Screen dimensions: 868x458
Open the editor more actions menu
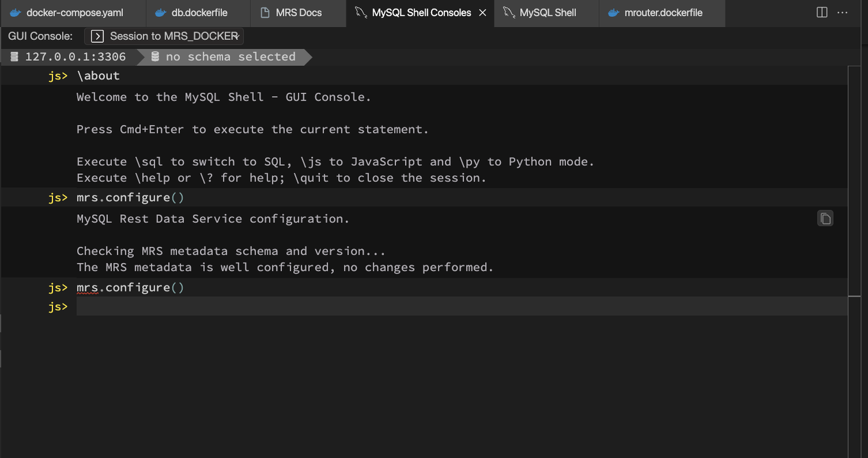coord(843,13)
